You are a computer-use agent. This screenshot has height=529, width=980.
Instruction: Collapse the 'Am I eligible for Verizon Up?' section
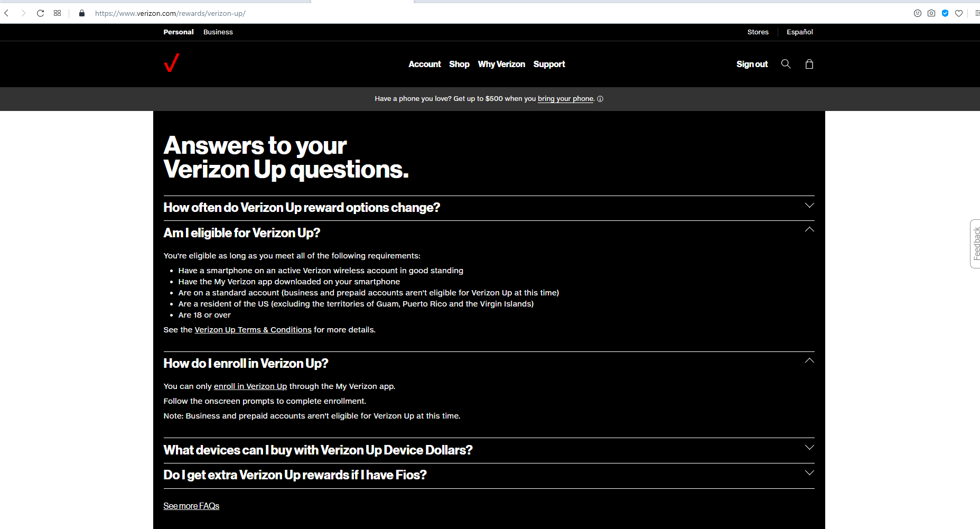[x=809, y=229]
